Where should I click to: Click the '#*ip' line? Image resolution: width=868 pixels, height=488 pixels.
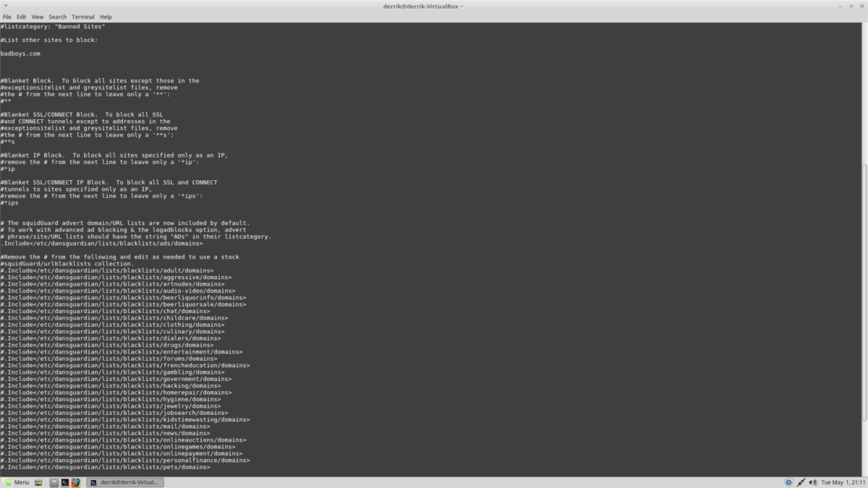coord(7,168)
